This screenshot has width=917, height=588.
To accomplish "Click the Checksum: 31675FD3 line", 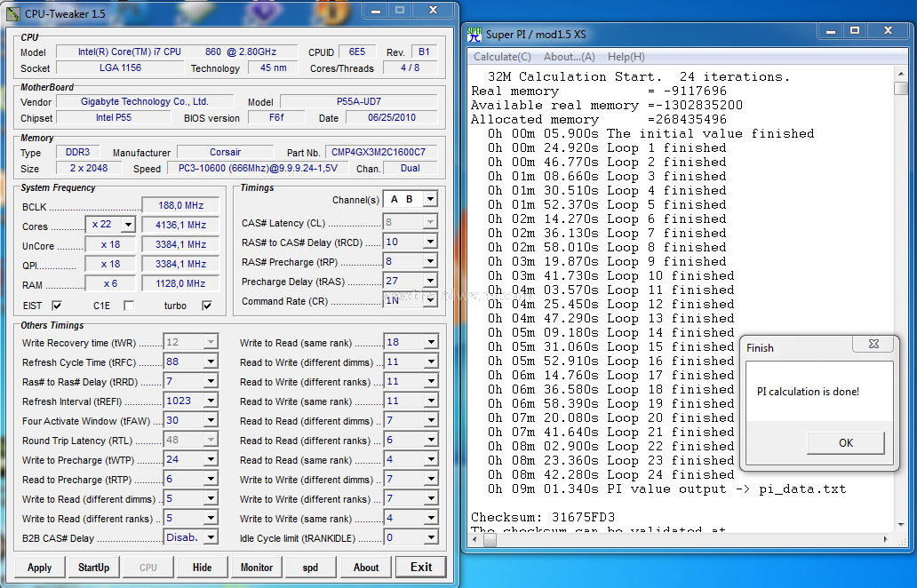I will (543, 517).
